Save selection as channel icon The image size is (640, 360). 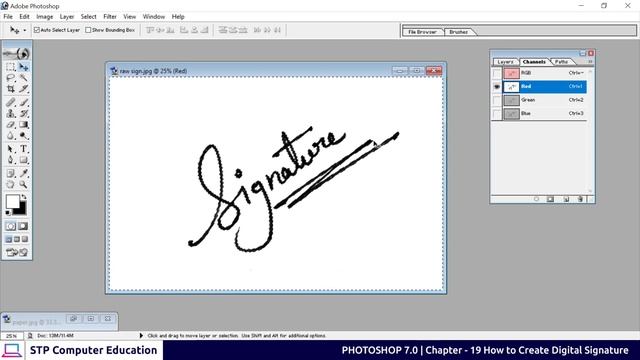tap(550, 199)
